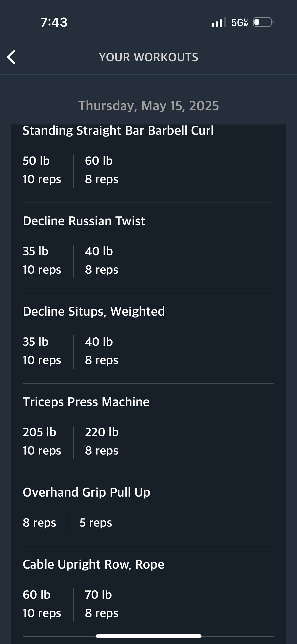Open Standing Straight Bar Barbell Curl exercise
The image size is (297, 644).
(118, 131)
